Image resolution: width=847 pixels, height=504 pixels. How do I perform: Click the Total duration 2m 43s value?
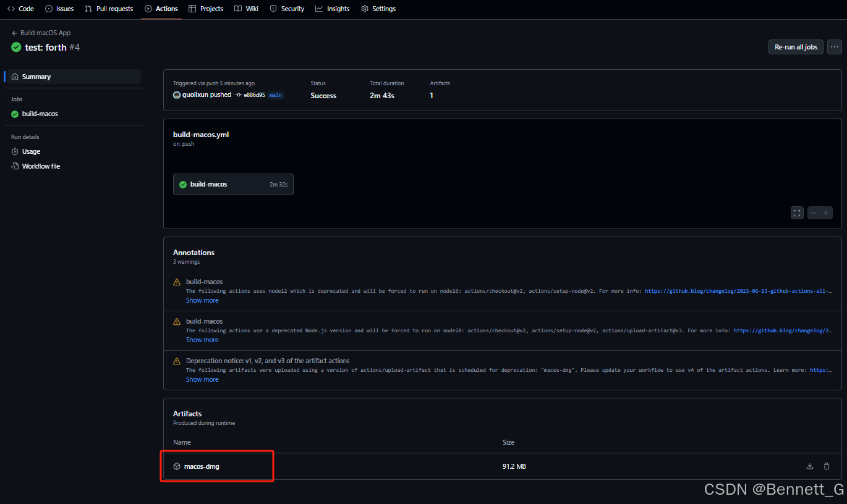pyautogui.click(x=382, y=96)
